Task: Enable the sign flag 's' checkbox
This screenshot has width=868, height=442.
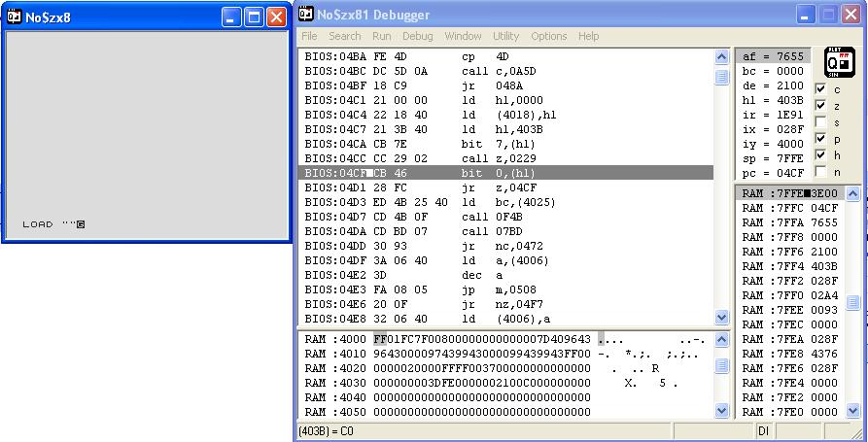Action: [820, 121]
